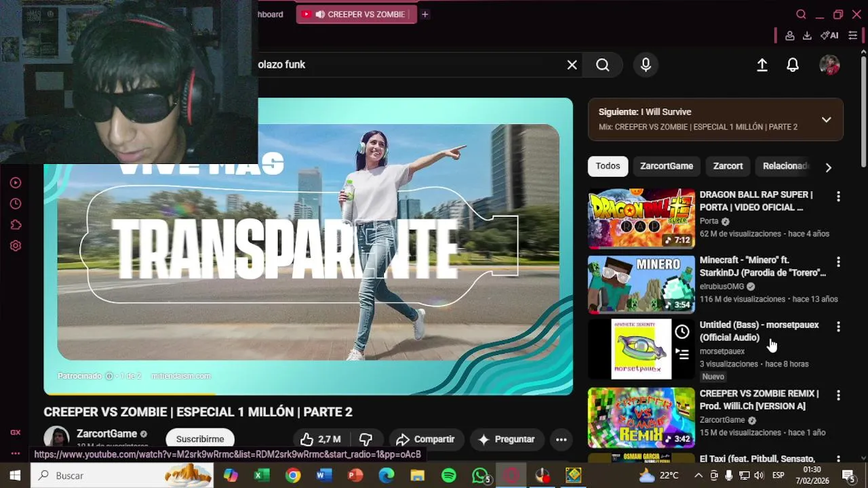Screen dimensions: 868x488
Task: Show more filter chips with right arrow
Action: coord(828,167)
